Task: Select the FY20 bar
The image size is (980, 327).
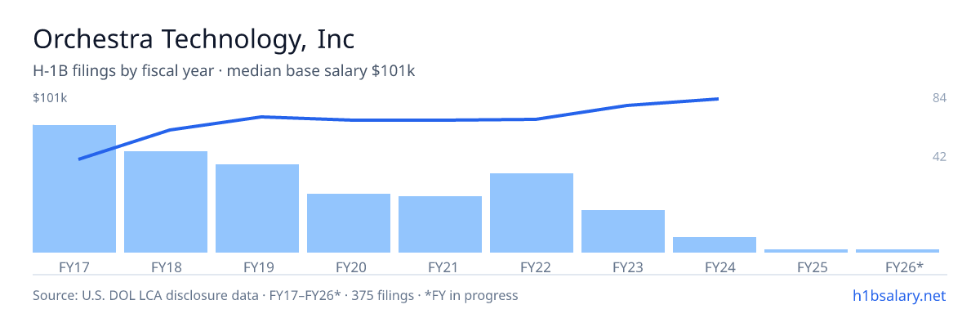Action: pos(349,223)
